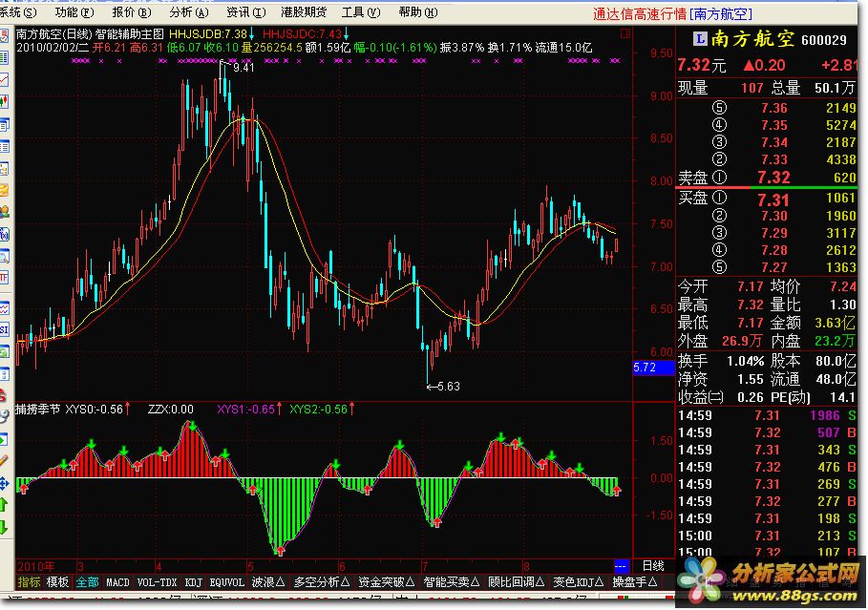Click the green up arrow sidebar icon
868x610 pixels.
3,505
